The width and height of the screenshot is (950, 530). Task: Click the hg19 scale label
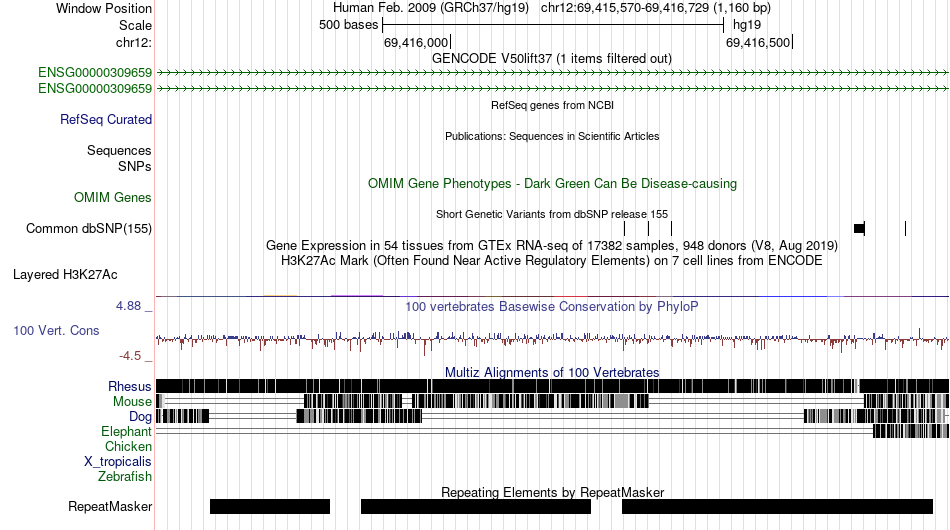[746, 25]
